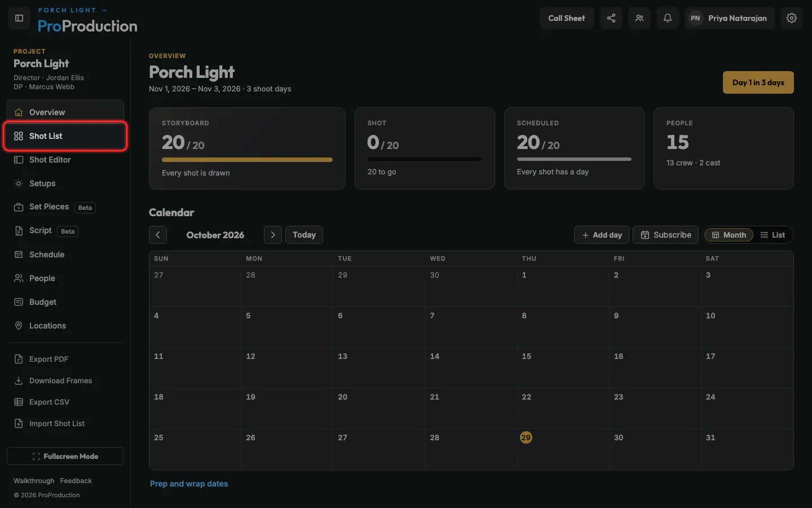Open Prep and wrap dates link

pos(189,484)
